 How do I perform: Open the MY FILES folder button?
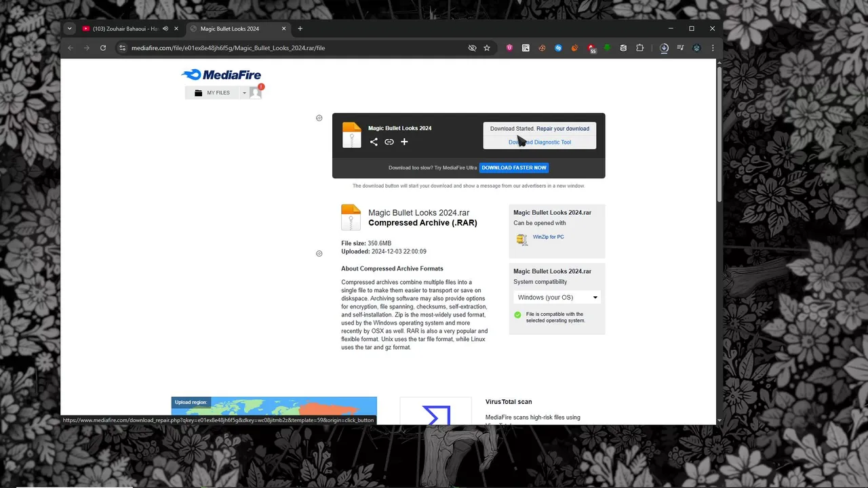coord(212,93)
